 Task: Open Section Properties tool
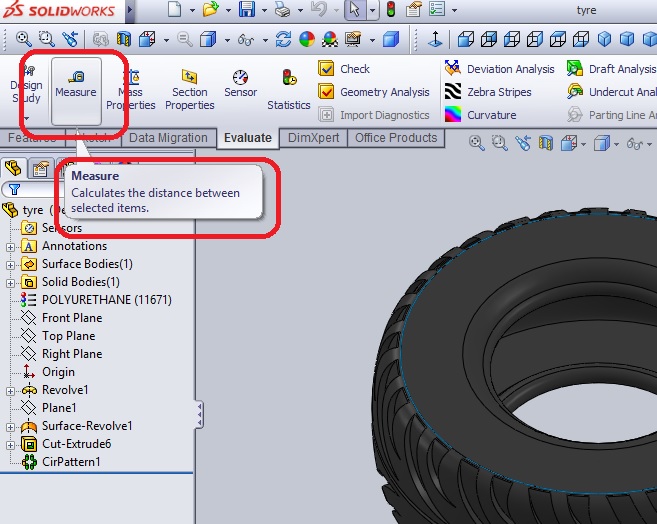pos(189,90)
